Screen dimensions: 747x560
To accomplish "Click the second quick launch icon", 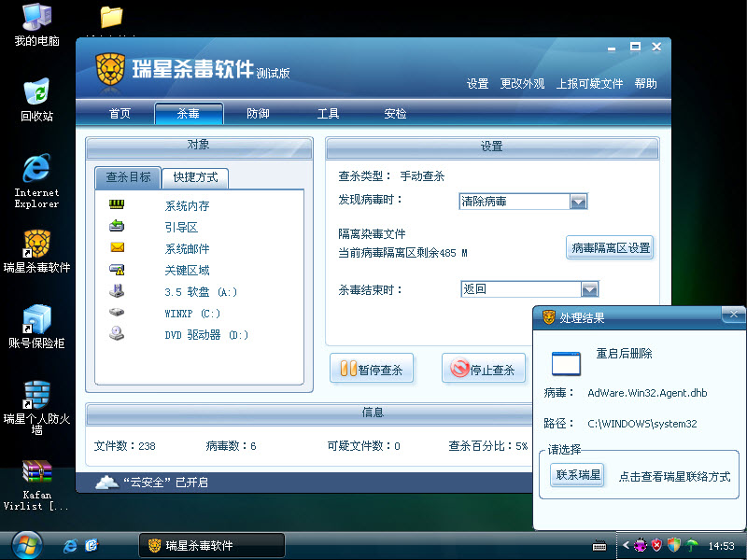I will [92, 545].
